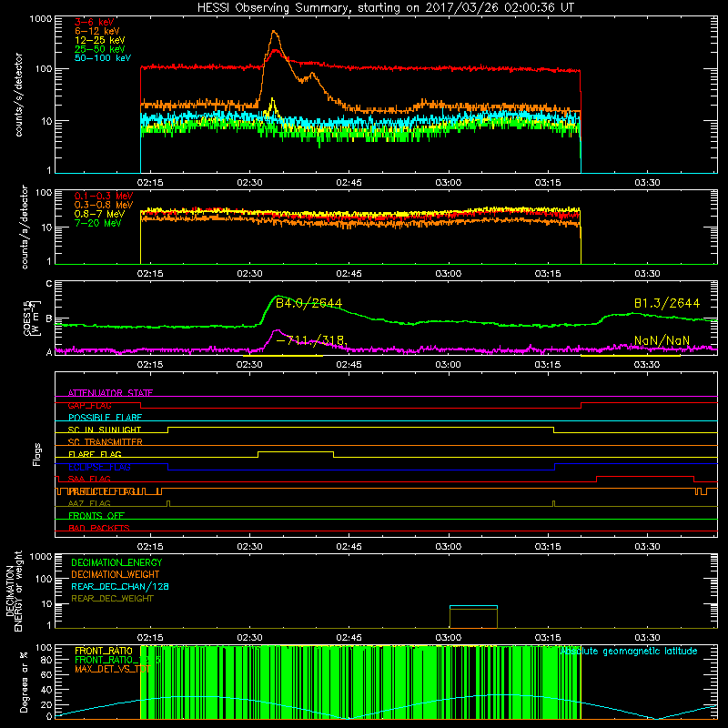Screen dimensions: 728x728
Task: Select the SAA_FLAG label
Action: (x=89, y=479)
